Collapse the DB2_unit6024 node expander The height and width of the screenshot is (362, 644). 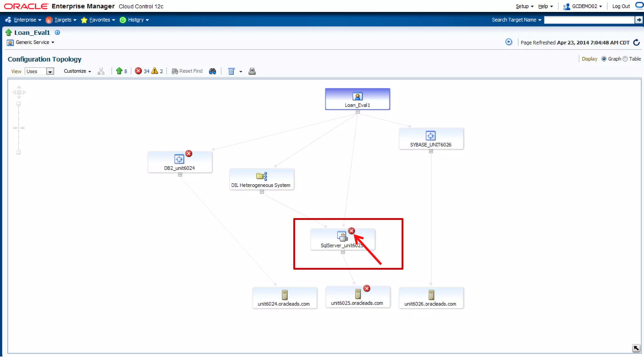click(x=180, y=175)
